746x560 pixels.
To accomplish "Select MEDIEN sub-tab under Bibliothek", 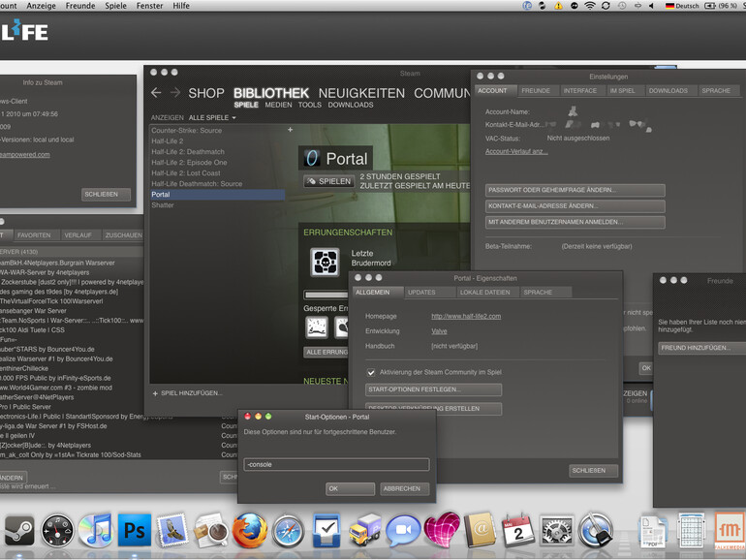I will click(x=278, y=105).
